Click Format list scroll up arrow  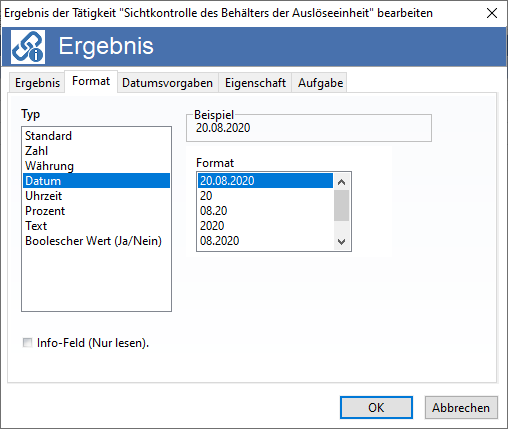point(341,182)
